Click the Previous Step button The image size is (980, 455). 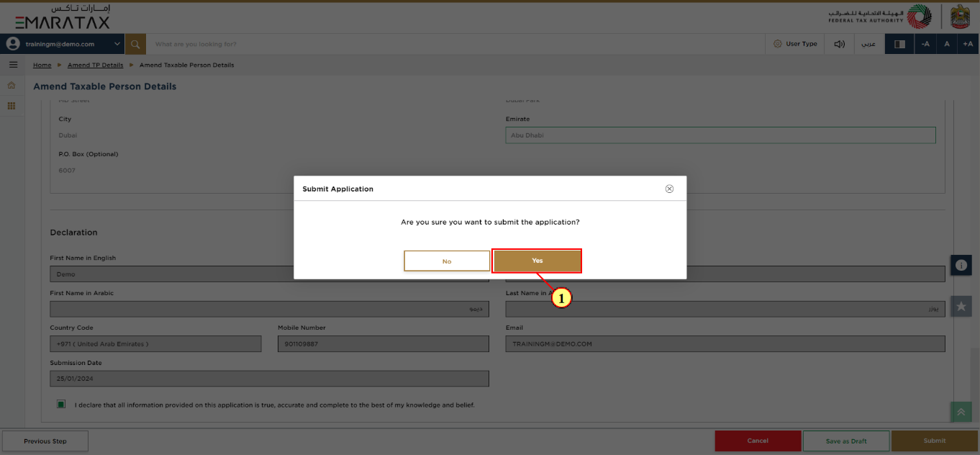45,441
